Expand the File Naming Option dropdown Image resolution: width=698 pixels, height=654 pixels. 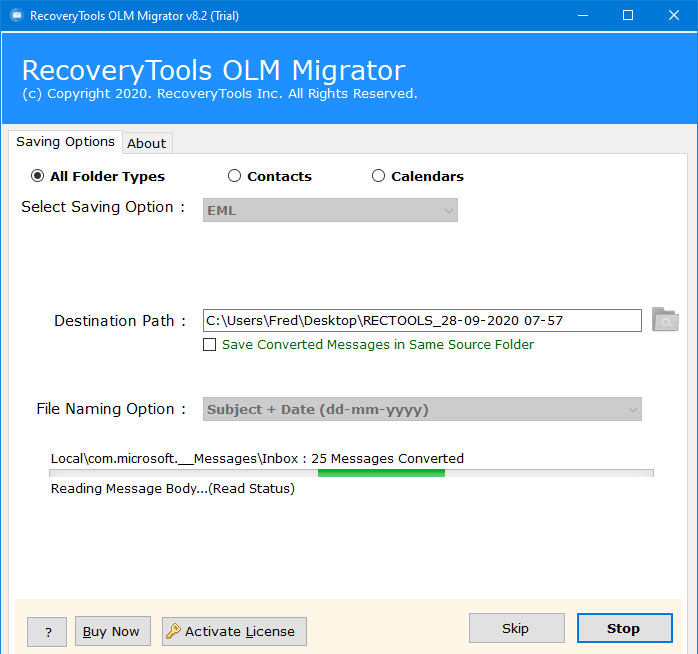pyautogui.click(x=422, y=409)
